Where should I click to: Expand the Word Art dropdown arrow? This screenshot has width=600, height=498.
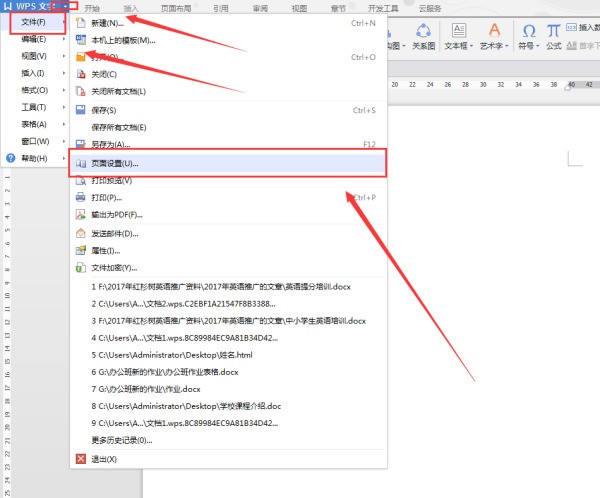[x=507, y=46]
